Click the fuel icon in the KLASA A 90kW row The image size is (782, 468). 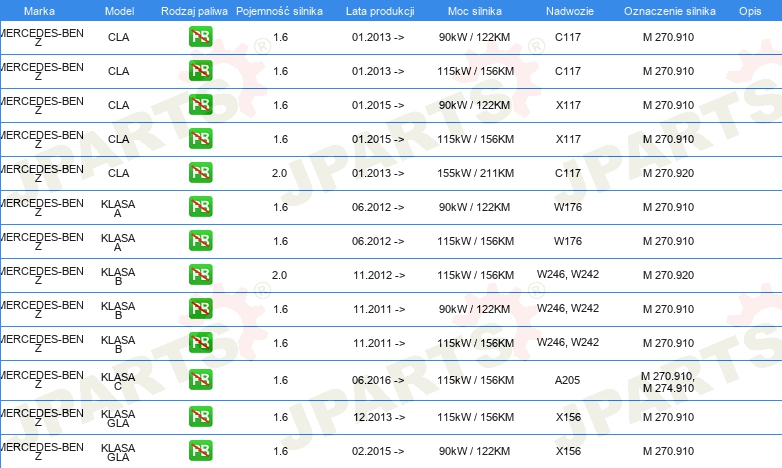click(200, 207)
